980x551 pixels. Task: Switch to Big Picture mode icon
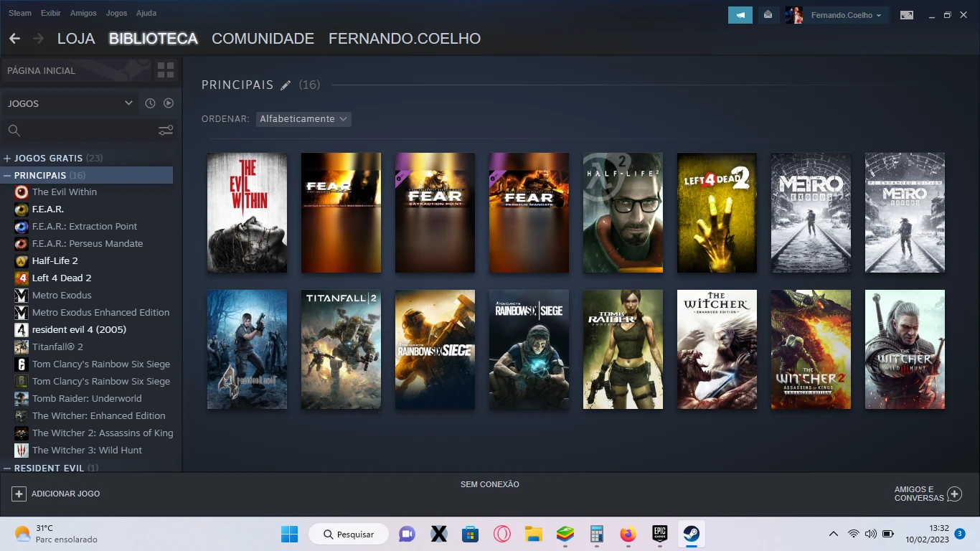907,15
